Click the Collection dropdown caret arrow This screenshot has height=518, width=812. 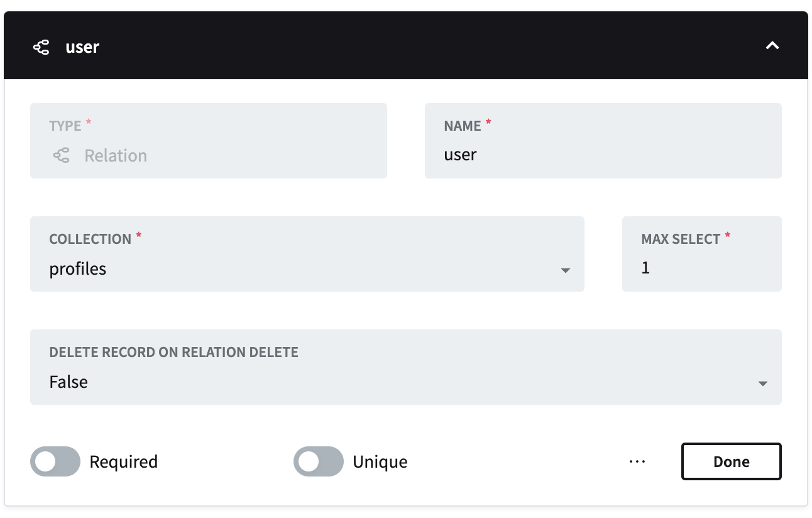pos(565,270)
